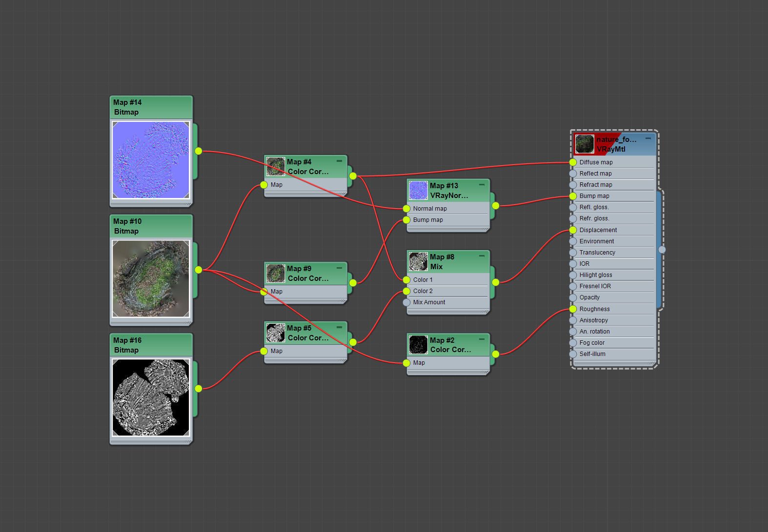Viewport: 768px width, 532px height.
Task: Click the VRayMtl Bump map input socket
Action: (573, 196)
